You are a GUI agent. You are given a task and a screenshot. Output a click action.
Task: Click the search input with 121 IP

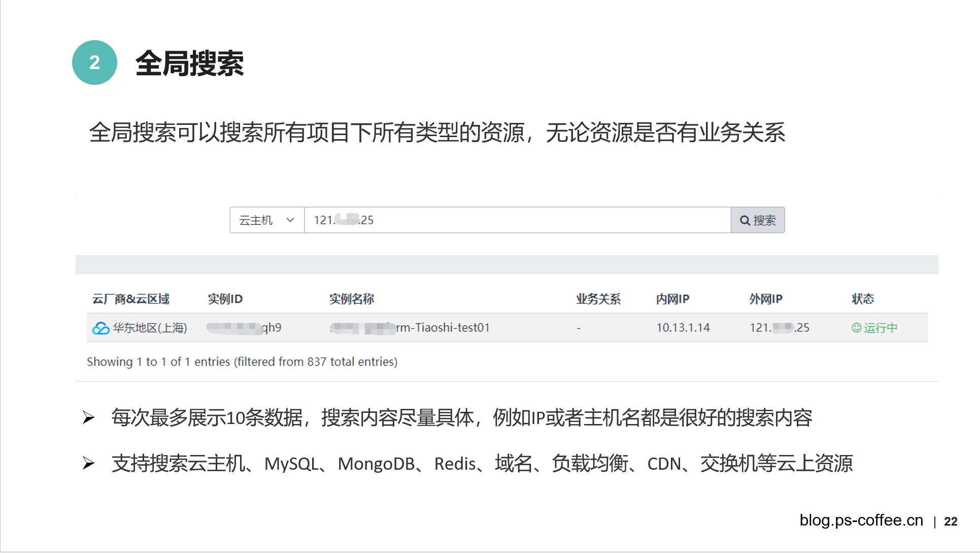(x=517, y=220)
